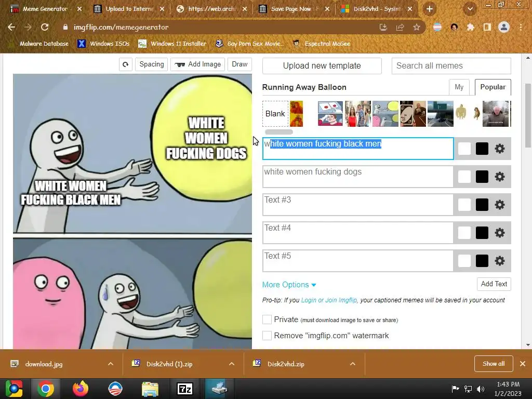Screen dimensions: 532x399
Task: Close the downloads bar
Action: point(523,364)
